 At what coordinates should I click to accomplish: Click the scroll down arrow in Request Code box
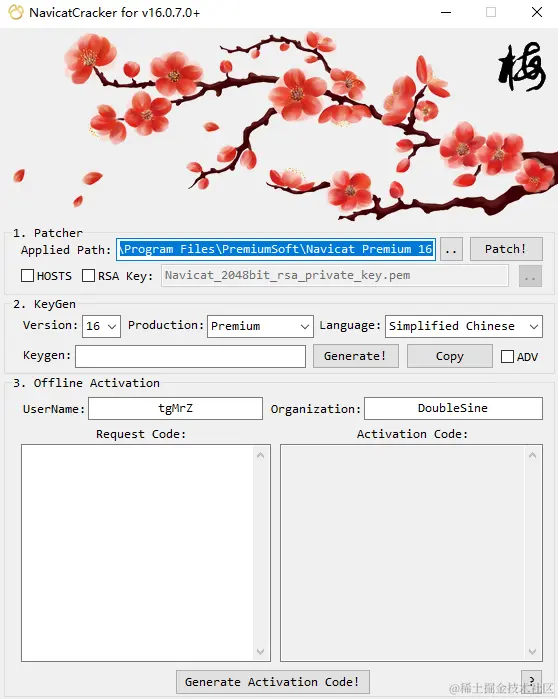point(261,651)
